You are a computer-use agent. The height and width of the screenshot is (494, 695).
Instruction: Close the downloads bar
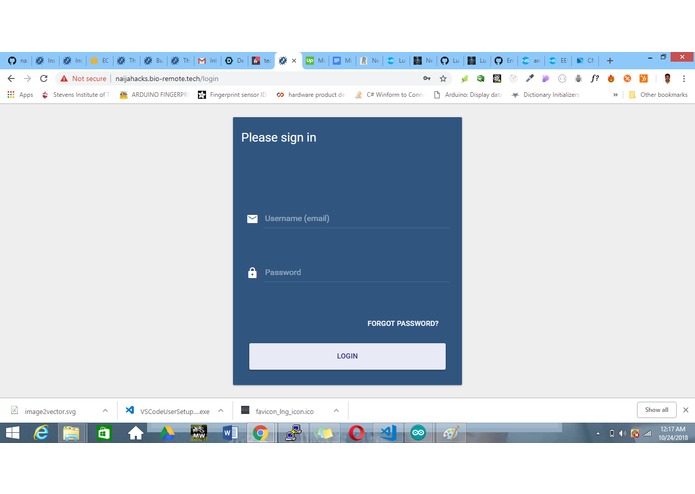tap(686, 410)
